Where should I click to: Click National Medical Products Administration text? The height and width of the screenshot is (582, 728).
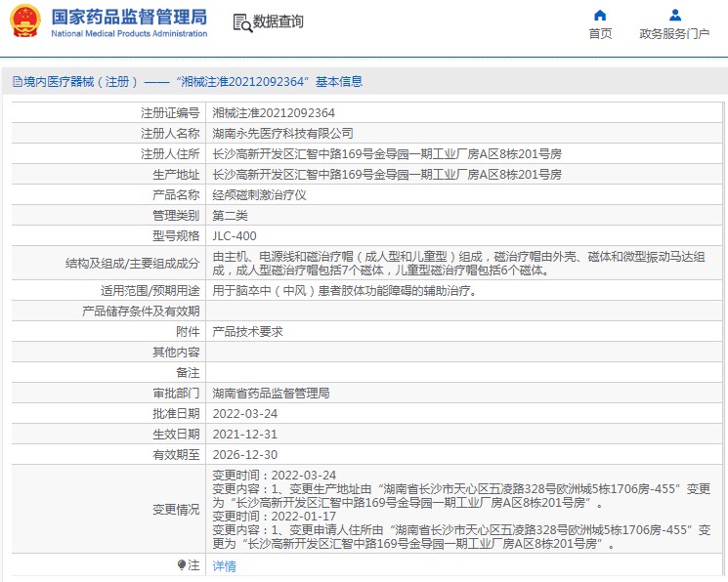coord(129,33)
